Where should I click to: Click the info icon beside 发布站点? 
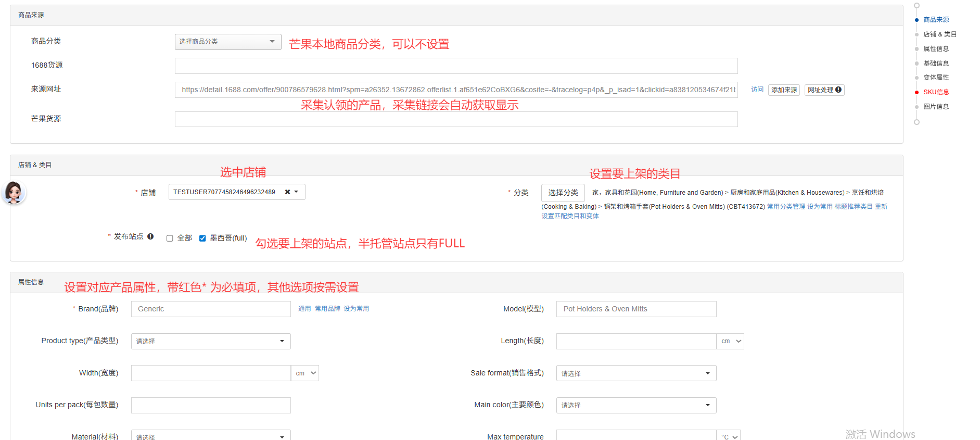[x=150, y=236]
